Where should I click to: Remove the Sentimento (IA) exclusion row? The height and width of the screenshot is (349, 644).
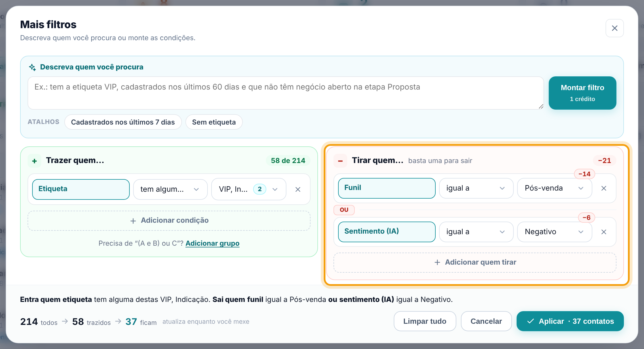click(x=604, y=232)
